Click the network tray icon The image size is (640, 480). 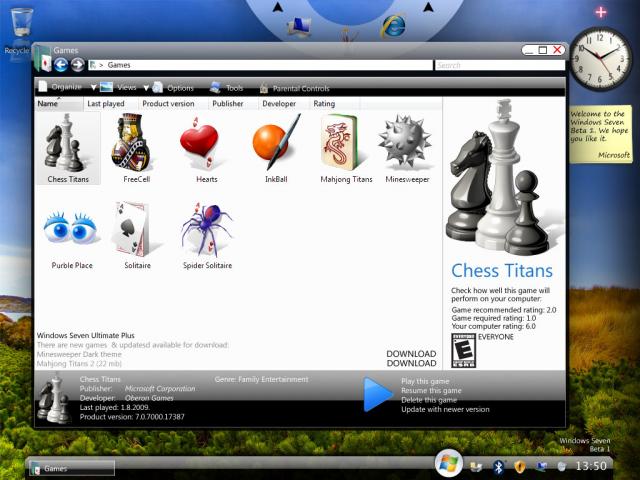click(541, 467)
